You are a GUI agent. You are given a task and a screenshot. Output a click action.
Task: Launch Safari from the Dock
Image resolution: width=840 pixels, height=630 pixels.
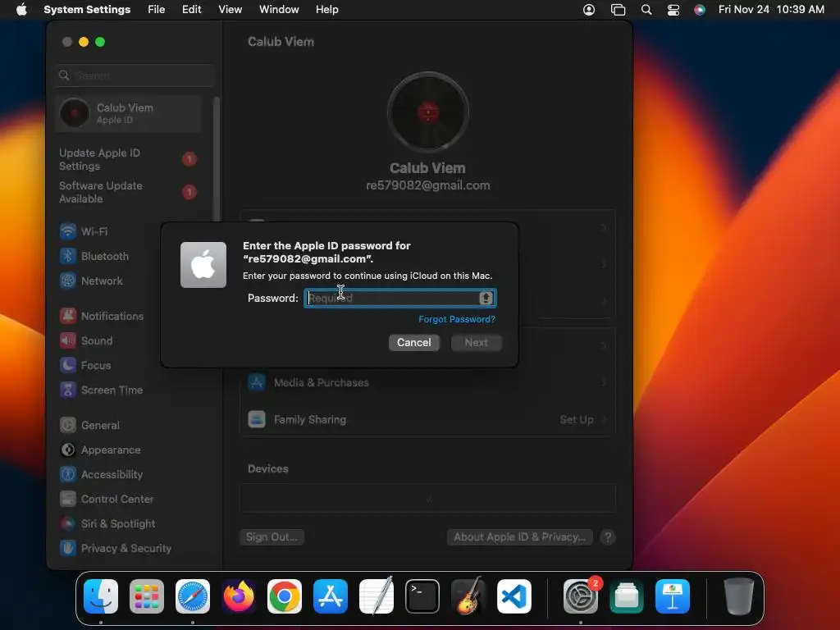[193, 596]
